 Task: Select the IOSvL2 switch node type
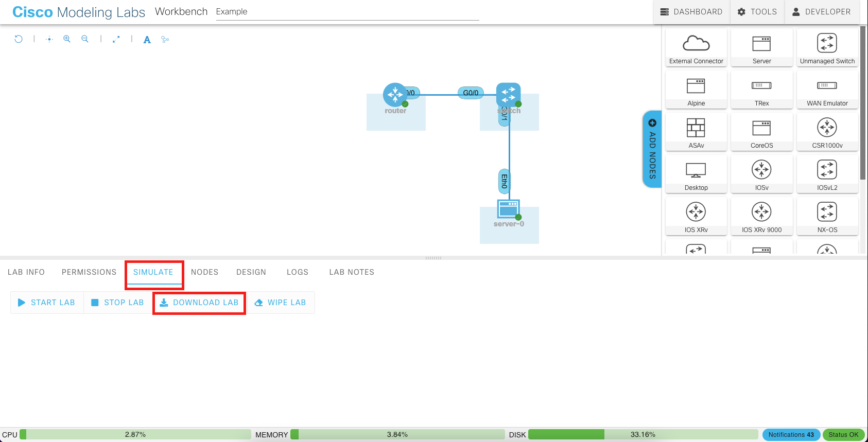click(827, 174)
